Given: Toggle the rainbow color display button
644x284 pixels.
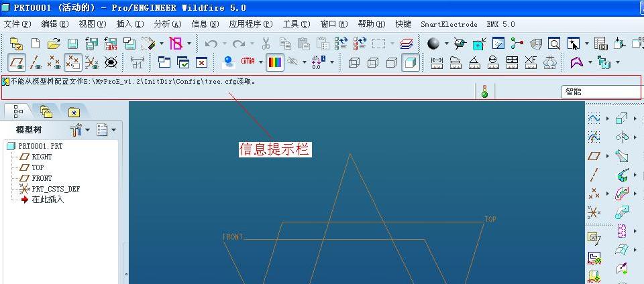Looking at the screenshot, I should [275, 62].
